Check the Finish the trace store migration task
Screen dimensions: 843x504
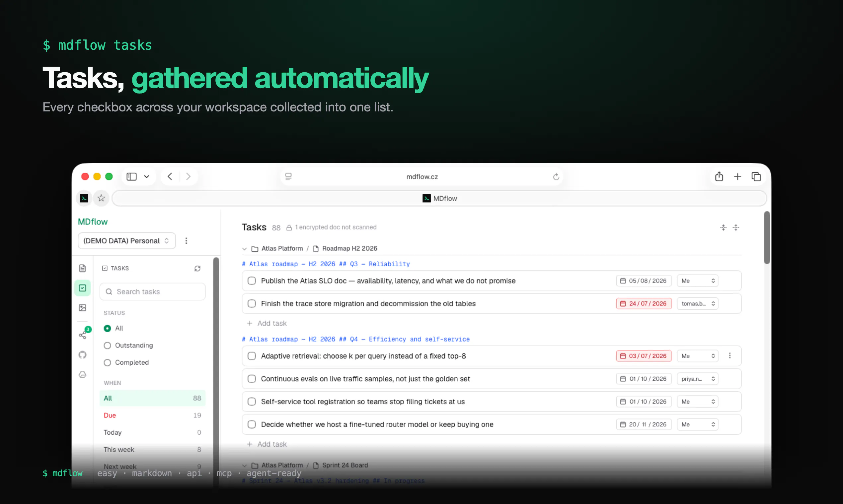252,304
